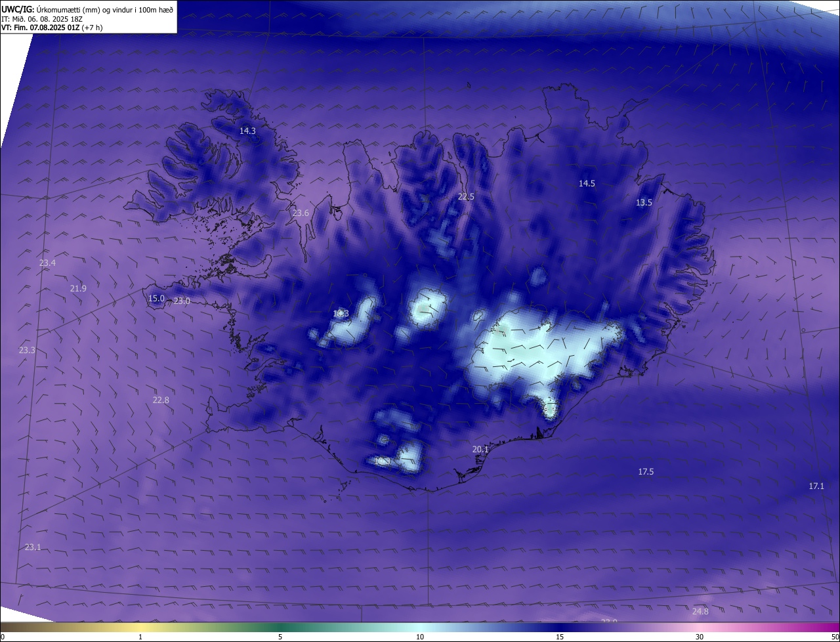Click the valid time line "VT: Fim. 07.08.2025 01Z"

40,28
